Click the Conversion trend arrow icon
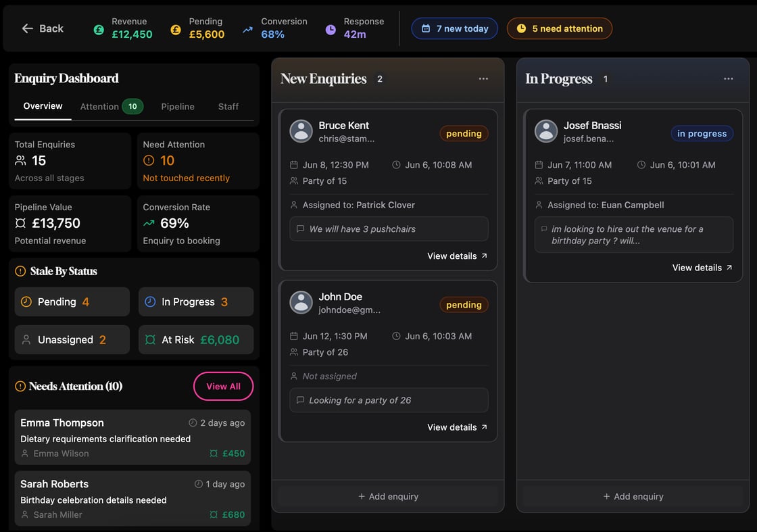 coord(248,29)
